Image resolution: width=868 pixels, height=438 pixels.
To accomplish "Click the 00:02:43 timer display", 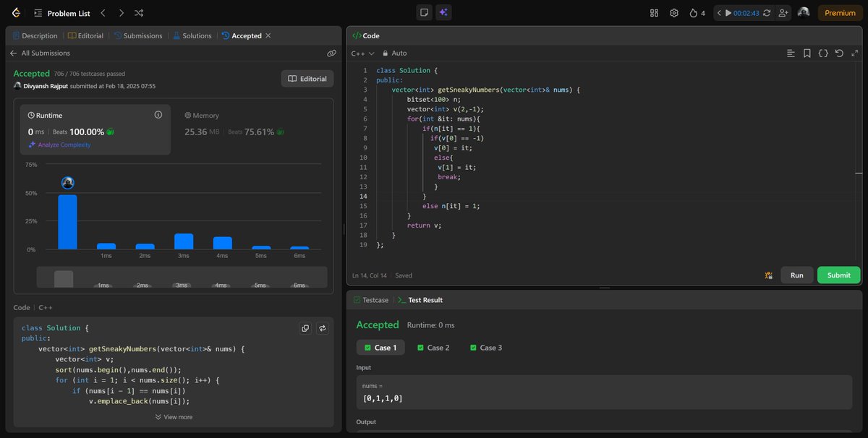I will tap(746, 13).
